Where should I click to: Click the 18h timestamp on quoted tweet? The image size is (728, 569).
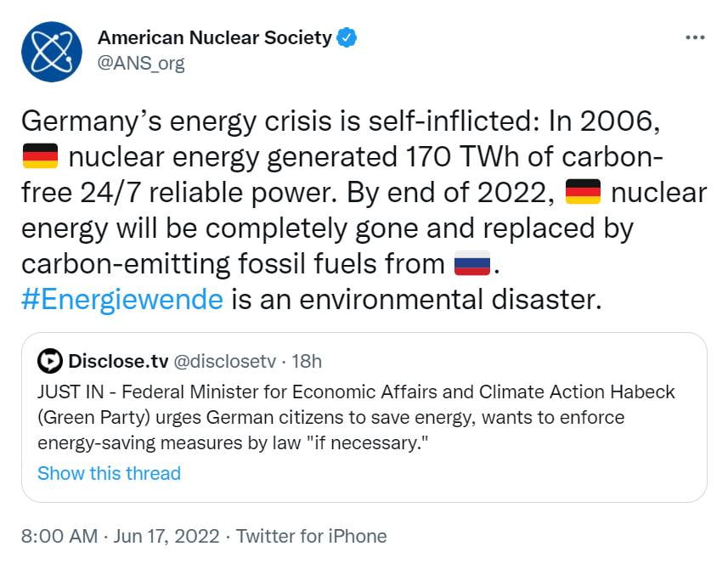point(307,361)
